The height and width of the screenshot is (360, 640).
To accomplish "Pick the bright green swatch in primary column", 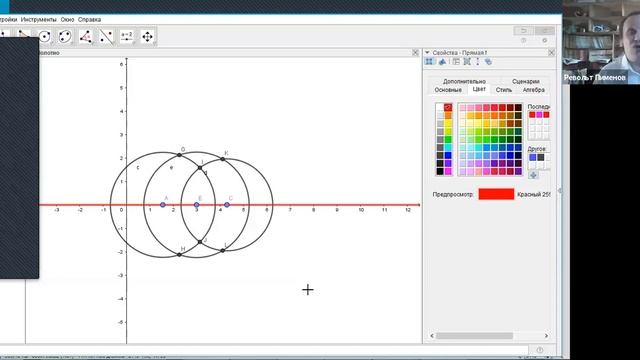I will [x=448, y=139].
